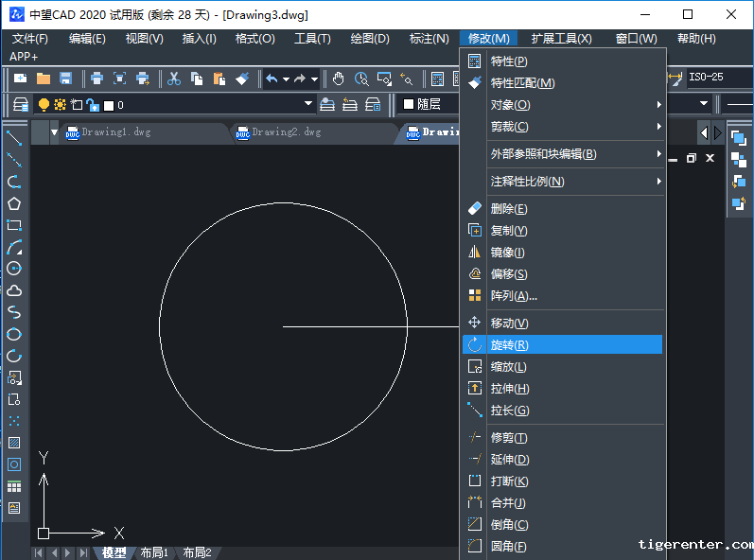Toggle the layer light bulb on/off
This screenshot has width=754, height=560.
44,104
